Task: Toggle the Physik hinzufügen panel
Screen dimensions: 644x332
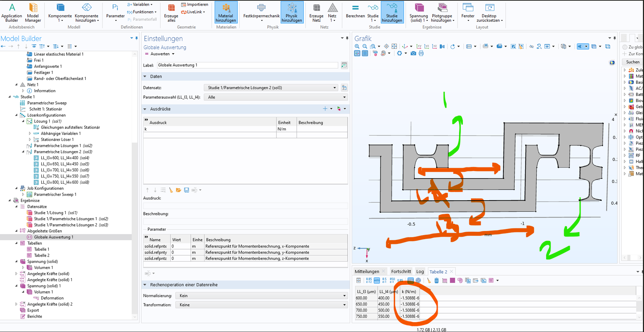Action: coord(292,13)
